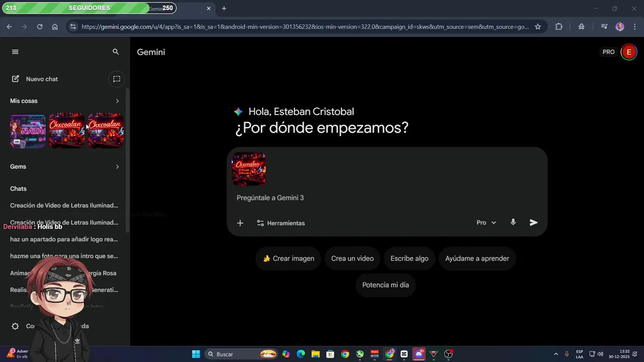Collapse the Gemini sidebar hamburger menu

coord(15,52)
